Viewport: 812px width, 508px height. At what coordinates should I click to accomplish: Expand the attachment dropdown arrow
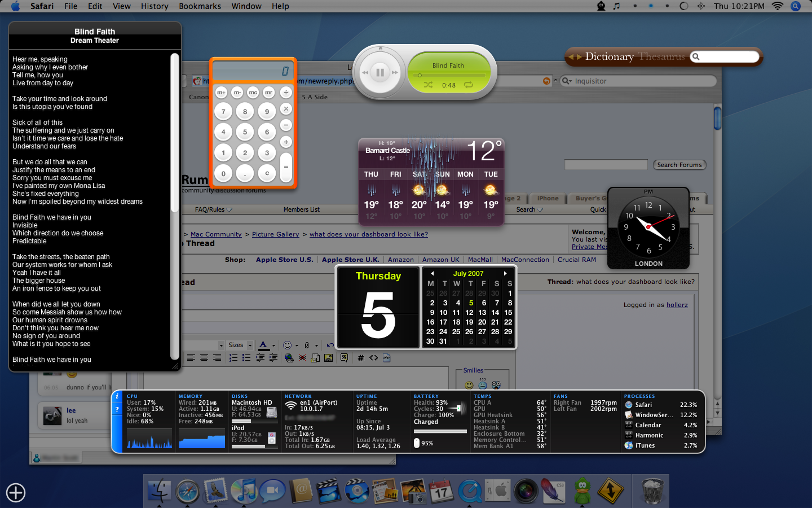(x=316, y=345)
